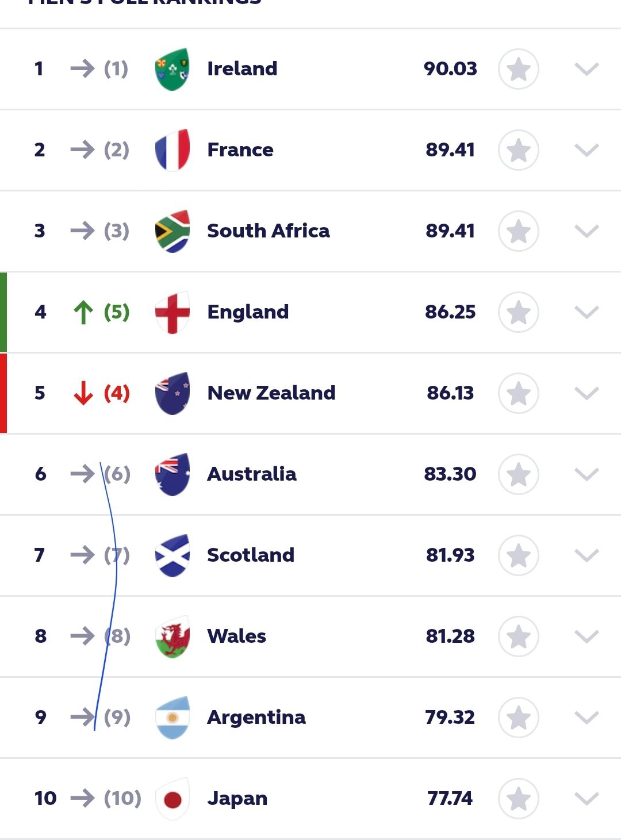Image resolution: width=621 pixels, height=840 pixels.
Task: Click the Australia flag shield icon
Action: pos(172,474)
